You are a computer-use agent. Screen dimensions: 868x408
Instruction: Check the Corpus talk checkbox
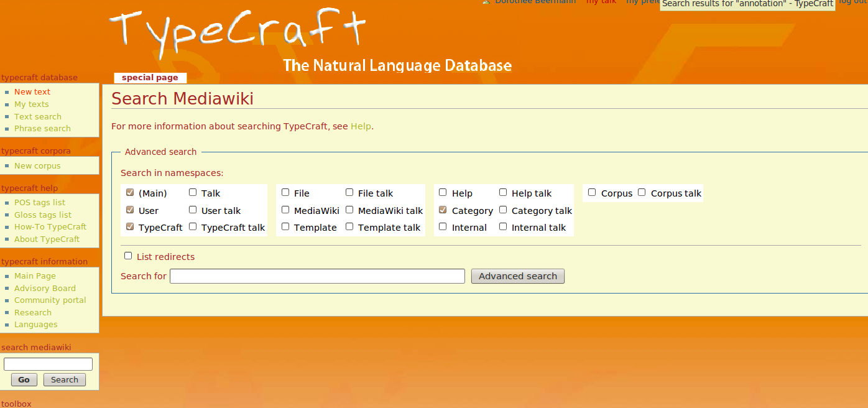coord(642,193)
